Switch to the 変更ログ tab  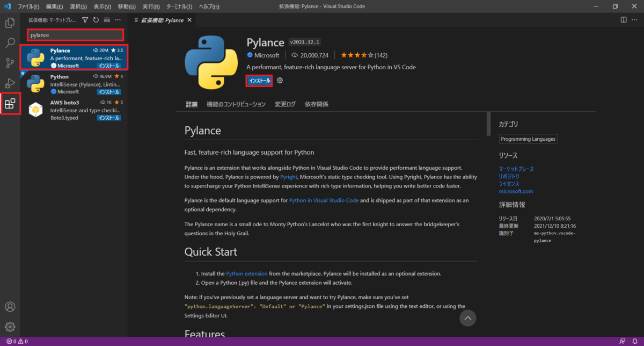pyautogui.click(x=285, y=104)
